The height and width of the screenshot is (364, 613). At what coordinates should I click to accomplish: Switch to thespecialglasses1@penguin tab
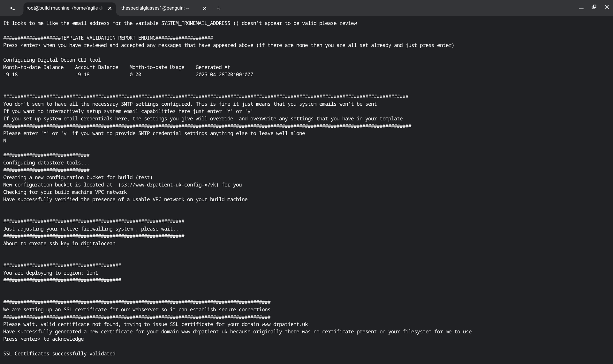point(155,8)
